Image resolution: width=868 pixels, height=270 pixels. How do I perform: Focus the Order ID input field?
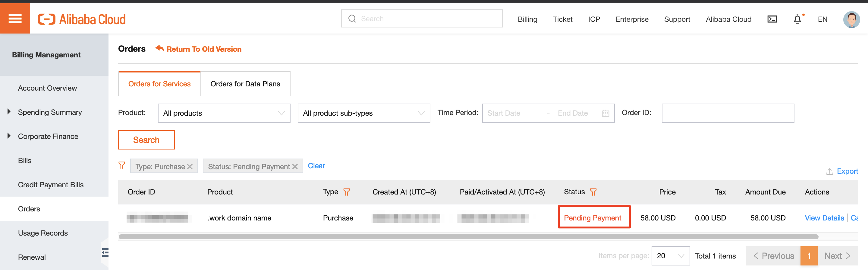[728, 113]
